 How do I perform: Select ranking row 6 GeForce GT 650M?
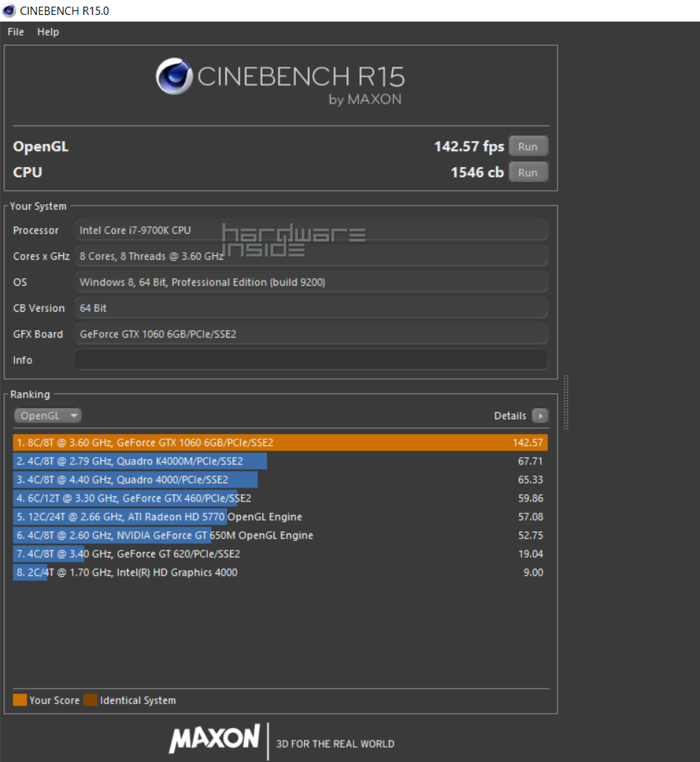tap(280, 535)
